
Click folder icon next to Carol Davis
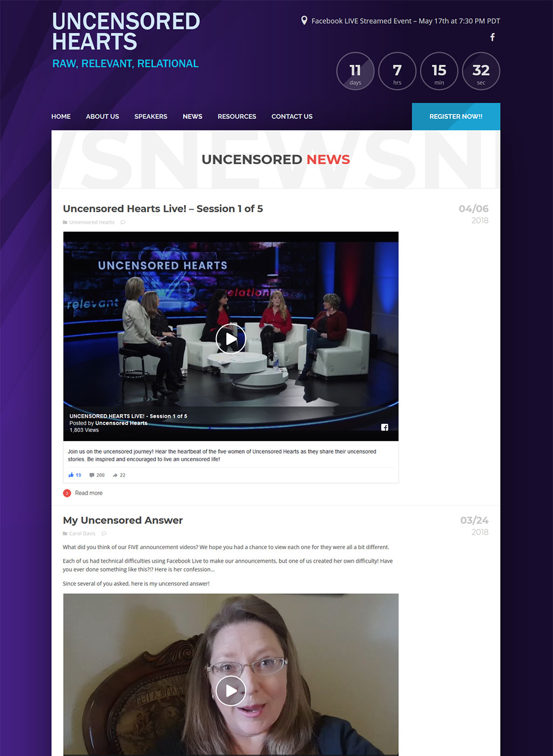(x=65, y=534)
